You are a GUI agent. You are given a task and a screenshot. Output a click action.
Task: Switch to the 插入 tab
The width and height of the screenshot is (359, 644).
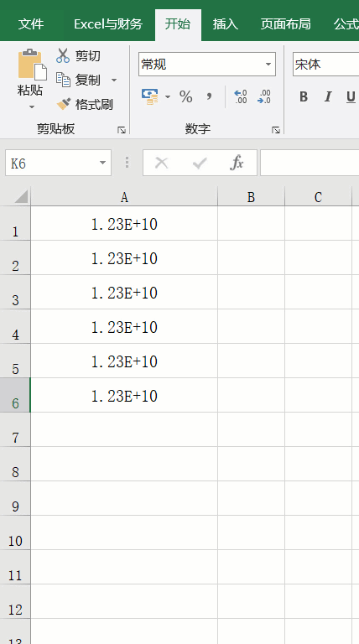point(225,24)
